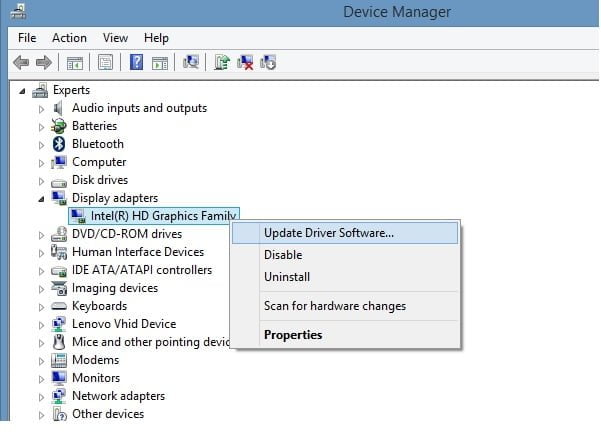Click the Device Manager title bar icon
The width and height of the screenshot is (601, 435).
click(18, 11)
